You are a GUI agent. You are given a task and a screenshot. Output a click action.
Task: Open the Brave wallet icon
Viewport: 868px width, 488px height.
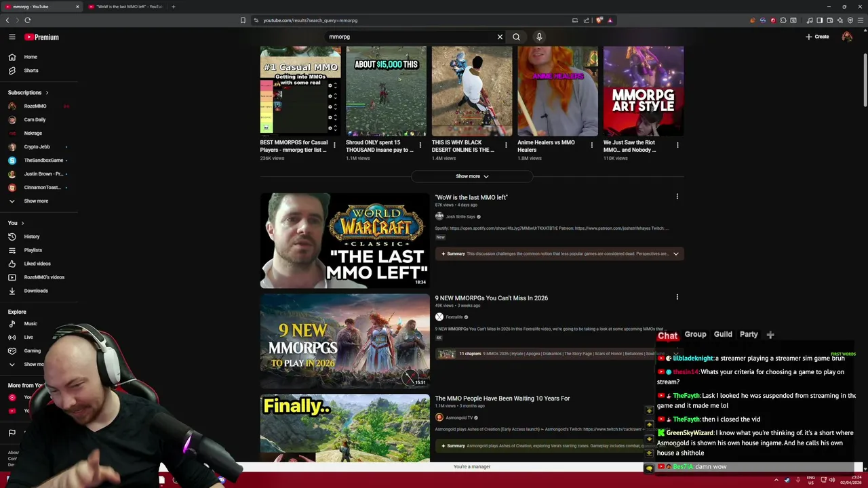pyautogui.click(x=829, y=20)
